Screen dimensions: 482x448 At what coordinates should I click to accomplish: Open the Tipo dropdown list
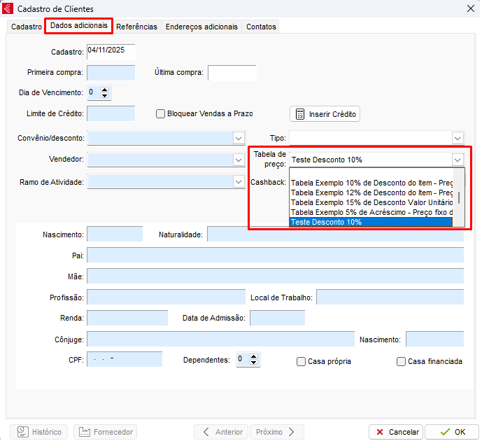[458, 138]
